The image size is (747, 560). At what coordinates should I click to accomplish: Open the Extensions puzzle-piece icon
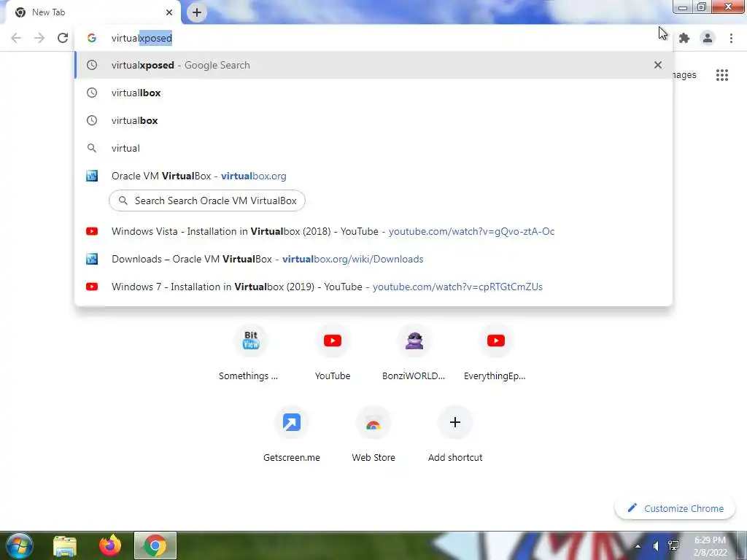684,38
